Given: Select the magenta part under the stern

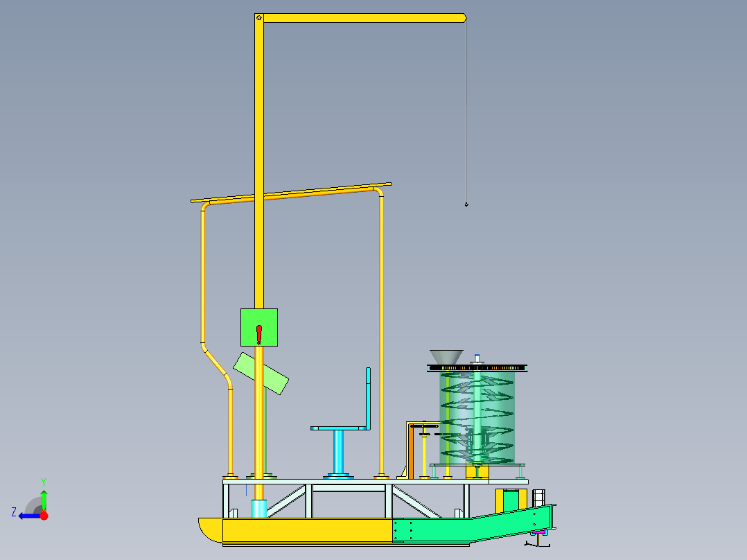Looking at the screenshot, I should coord(539,532).
